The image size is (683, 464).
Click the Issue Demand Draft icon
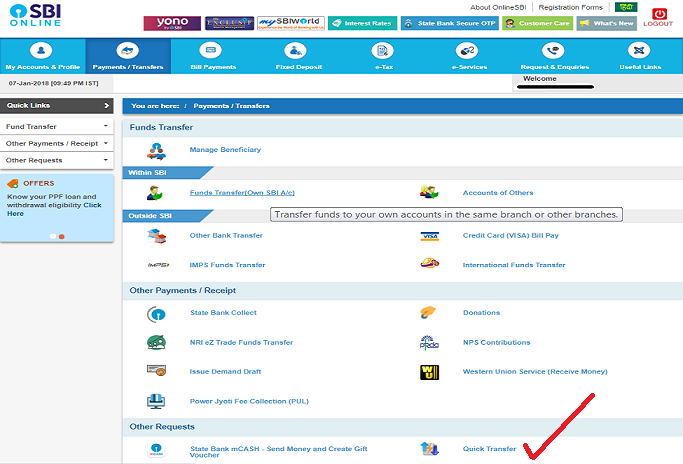[x=156, y=370]
